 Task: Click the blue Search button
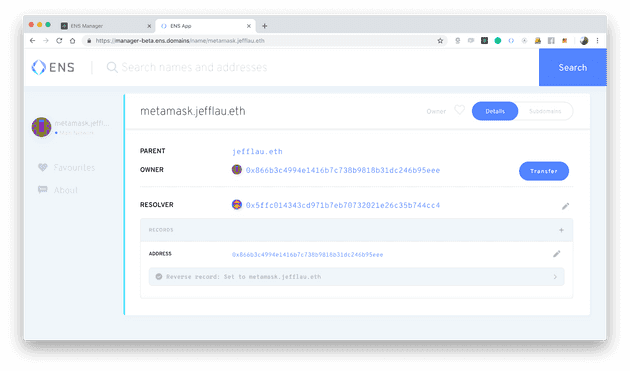tap(573, 68)
